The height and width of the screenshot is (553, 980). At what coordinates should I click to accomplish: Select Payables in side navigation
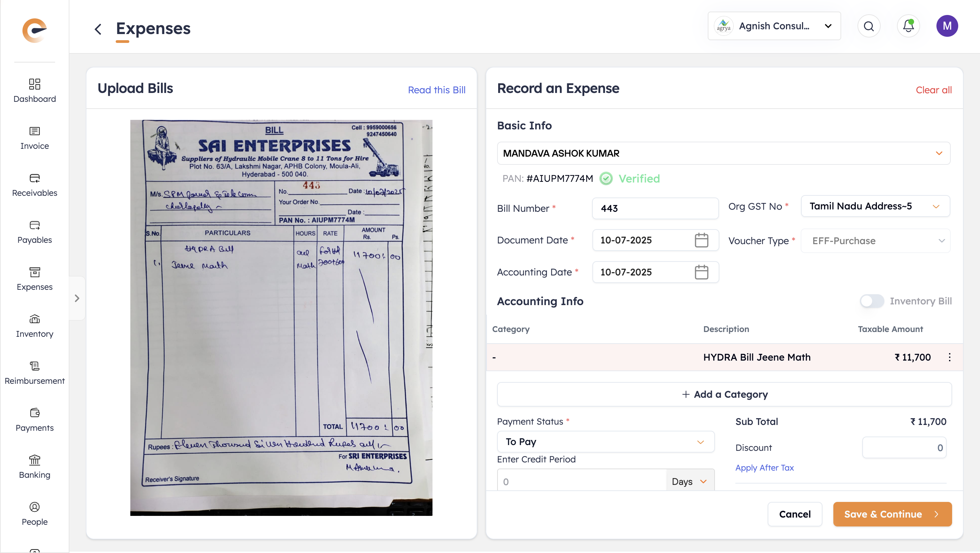(35, 232)
